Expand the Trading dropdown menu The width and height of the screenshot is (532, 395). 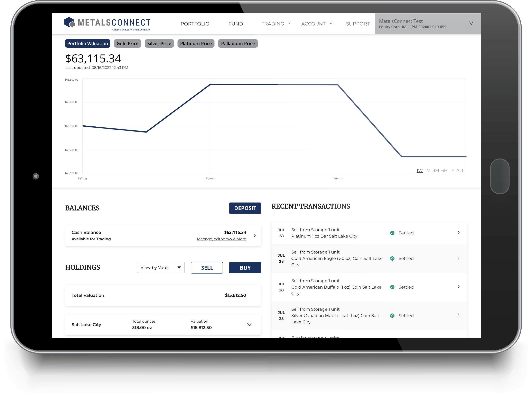[276, 24]
